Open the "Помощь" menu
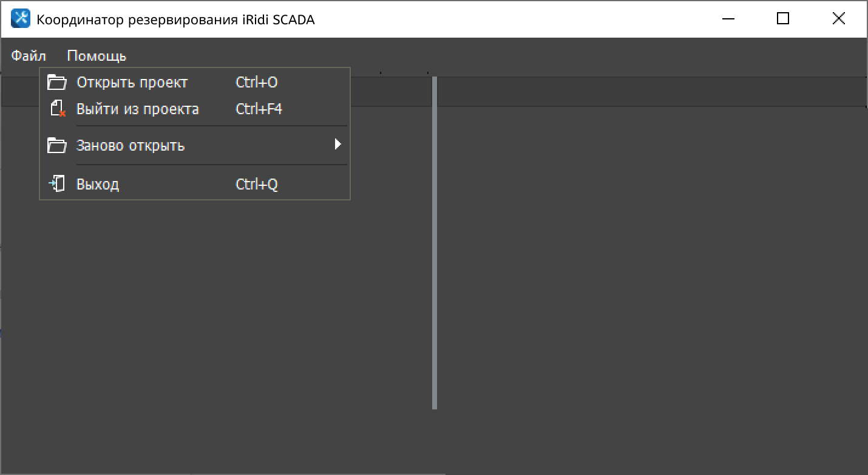The image size is (868, 475). point(97,56)
